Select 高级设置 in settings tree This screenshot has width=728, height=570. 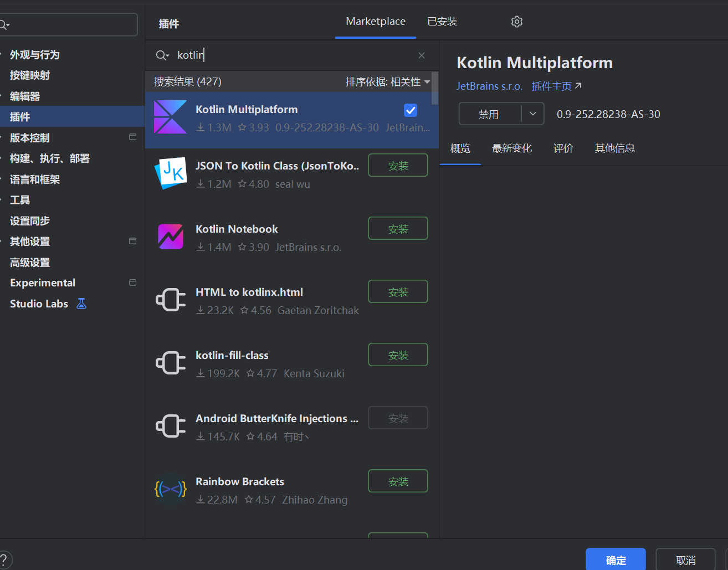coord(30,263)
